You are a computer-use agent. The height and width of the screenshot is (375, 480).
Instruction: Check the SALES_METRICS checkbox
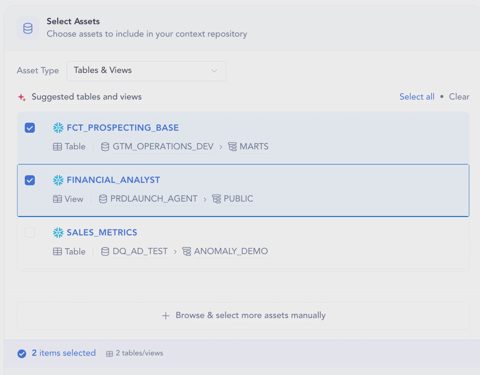click(30, 233)
